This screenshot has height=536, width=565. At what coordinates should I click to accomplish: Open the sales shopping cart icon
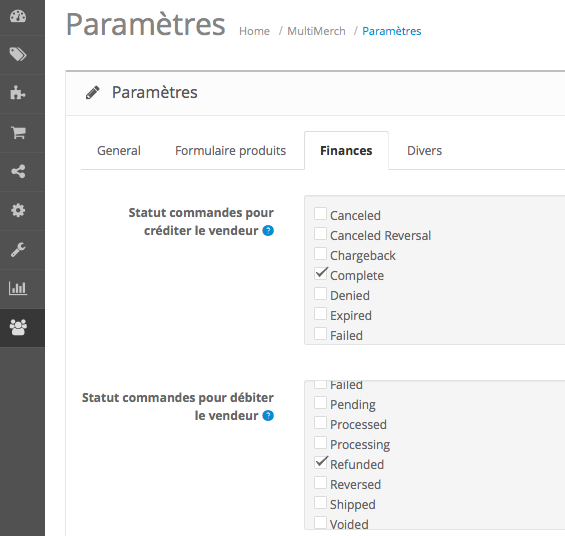[x=18, y=133]
